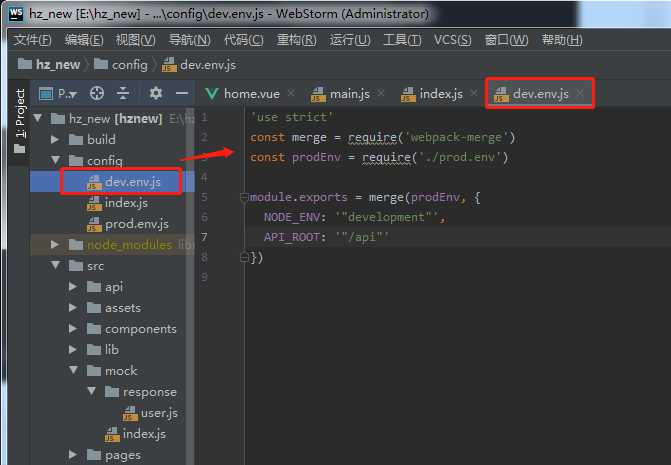Click the home.vue Vue file icon
Viewport: 671px width, 465px height.
click(x=212, y=94)
